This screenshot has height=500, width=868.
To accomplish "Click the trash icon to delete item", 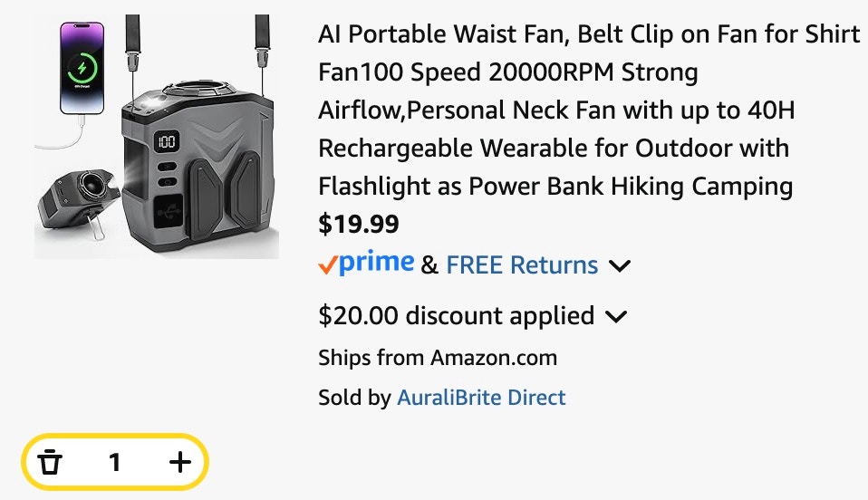I will coord(52,463).
